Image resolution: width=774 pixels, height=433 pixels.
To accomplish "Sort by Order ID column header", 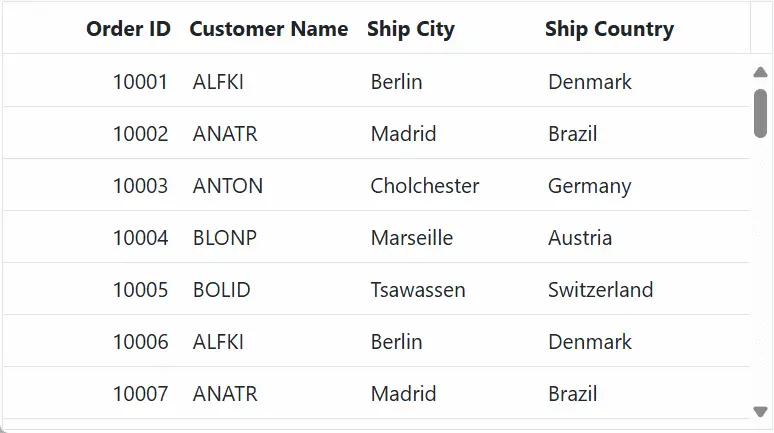I will pyautogui.click(x=128, y=29).
